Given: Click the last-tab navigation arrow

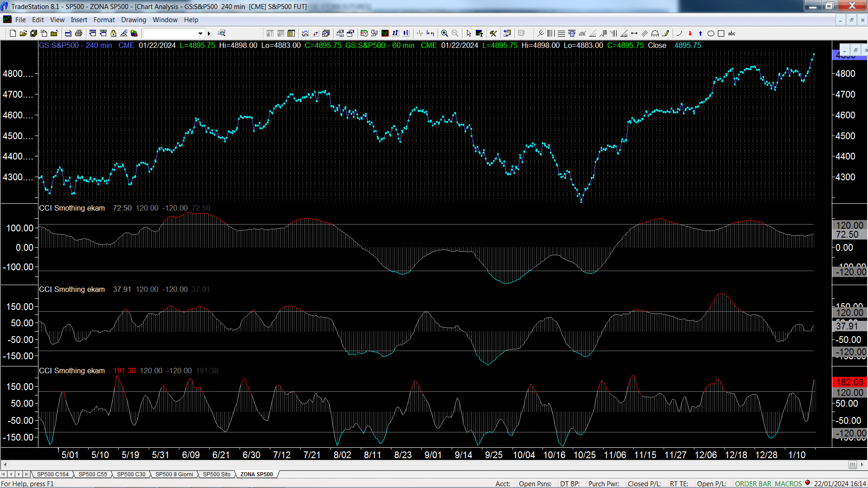Looking at the screenshot, I should point(27,474).
